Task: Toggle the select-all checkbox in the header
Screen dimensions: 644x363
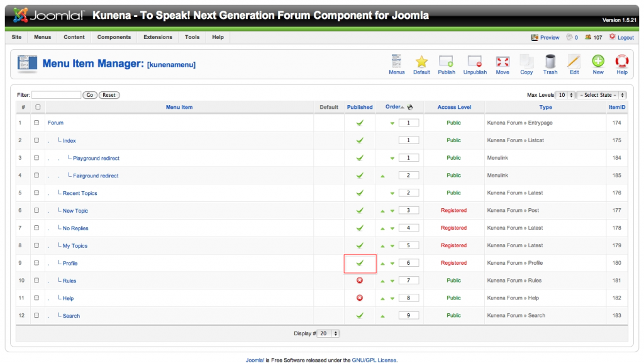Action: click(37, 107)
